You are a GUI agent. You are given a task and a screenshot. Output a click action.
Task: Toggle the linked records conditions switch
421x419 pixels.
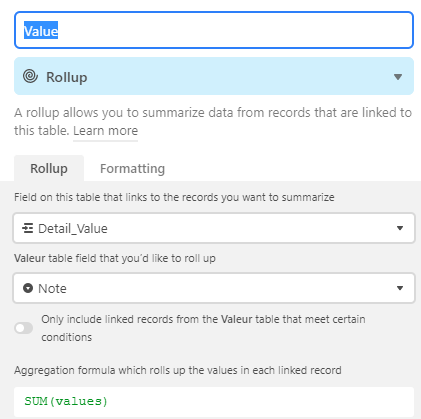[24, 328]
